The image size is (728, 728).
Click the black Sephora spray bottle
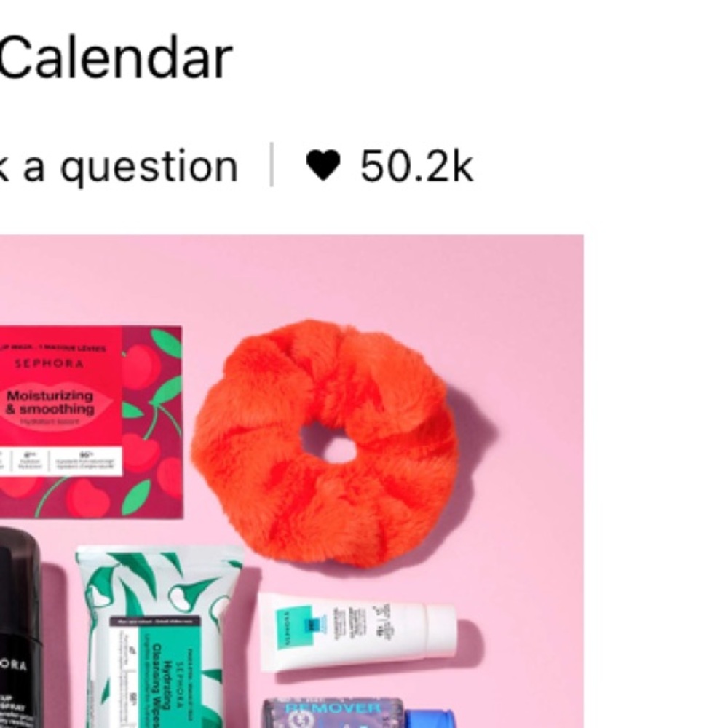(x=20, y=627)
